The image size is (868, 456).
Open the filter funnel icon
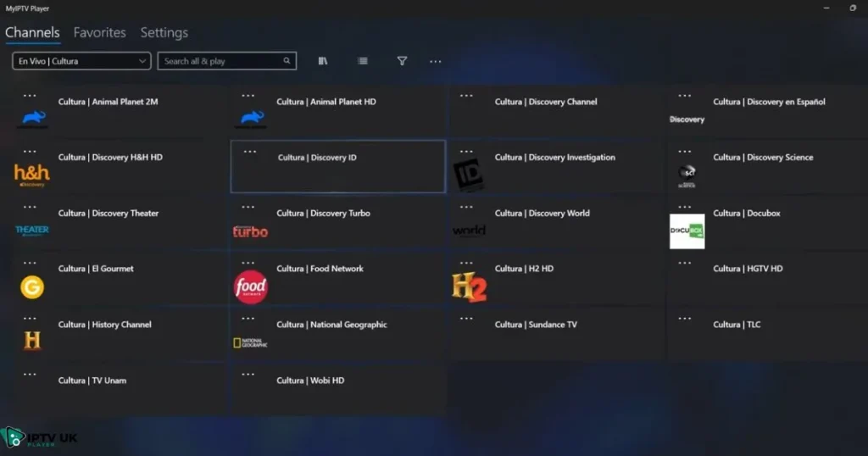[x=403, y=61]
